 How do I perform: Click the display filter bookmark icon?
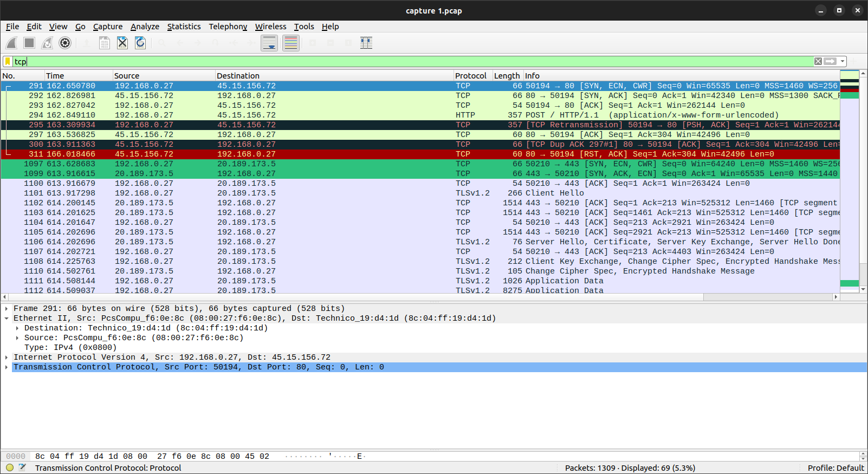click(x=8, y=61)
